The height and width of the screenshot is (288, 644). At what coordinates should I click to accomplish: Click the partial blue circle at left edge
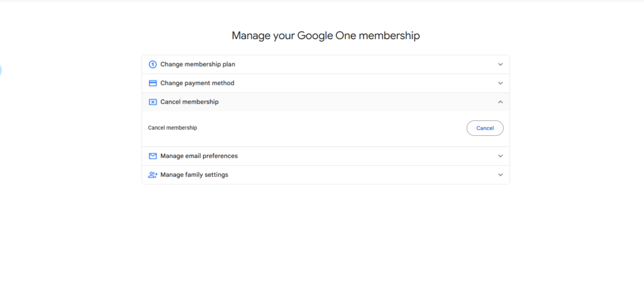coord(1,70)
